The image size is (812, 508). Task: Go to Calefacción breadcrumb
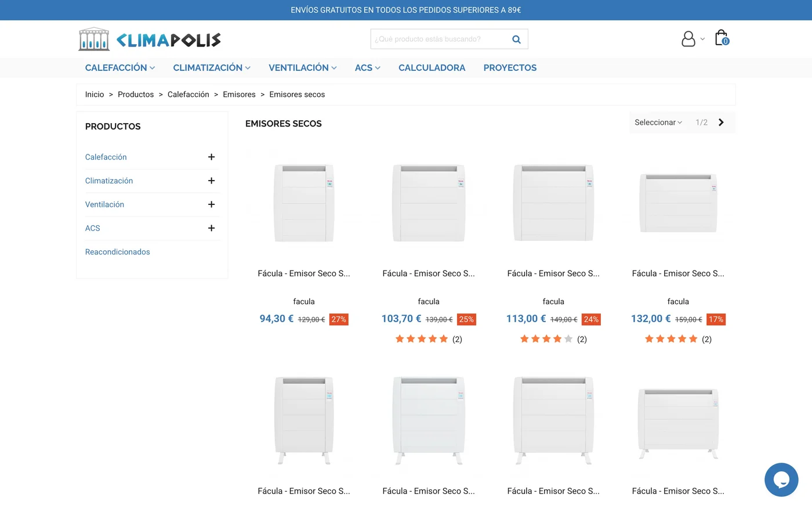tap(188, 95)
